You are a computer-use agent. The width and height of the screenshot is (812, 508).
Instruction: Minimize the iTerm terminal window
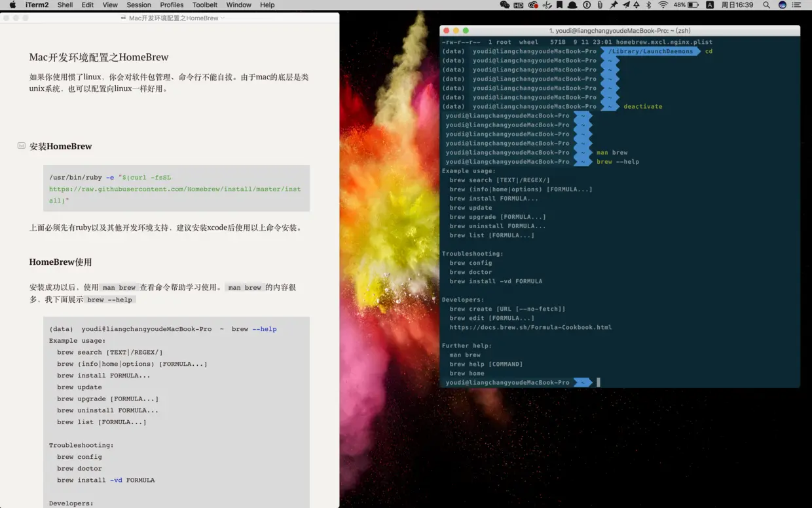point(456,30)
